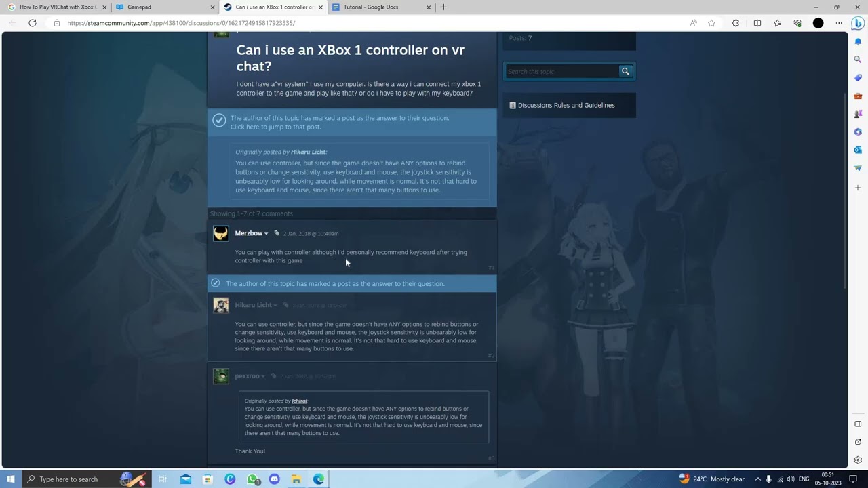This screenshot has width=868, height=488.
Task: Open File Explorer from taskbar
Action: 296,479
